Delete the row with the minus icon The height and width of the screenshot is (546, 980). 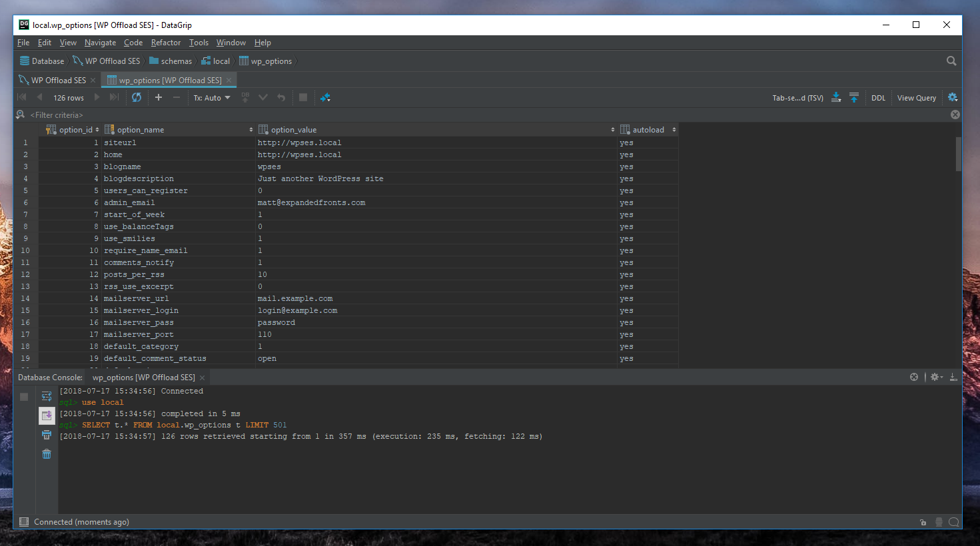[177, 97]
